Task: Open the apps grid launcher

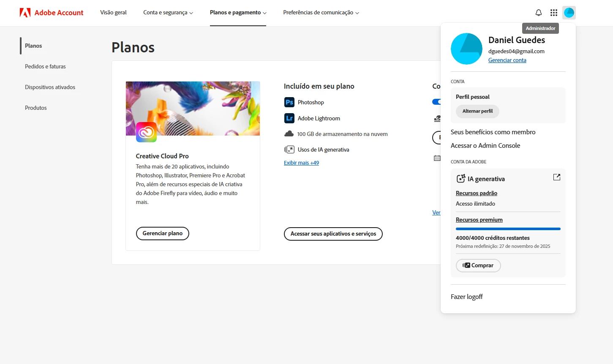Action: click(x=554, y=13)
